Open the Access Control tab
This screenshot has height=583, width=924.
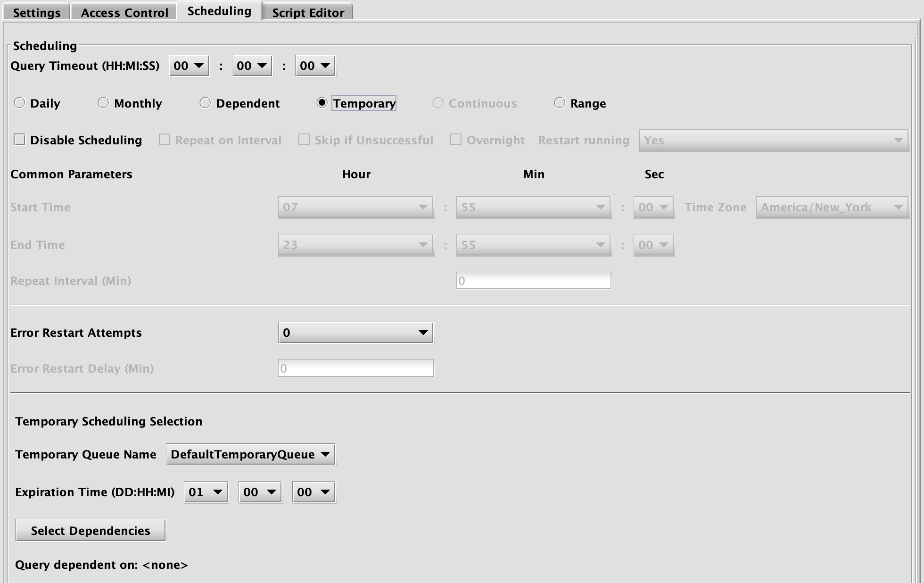click(124, 12)
